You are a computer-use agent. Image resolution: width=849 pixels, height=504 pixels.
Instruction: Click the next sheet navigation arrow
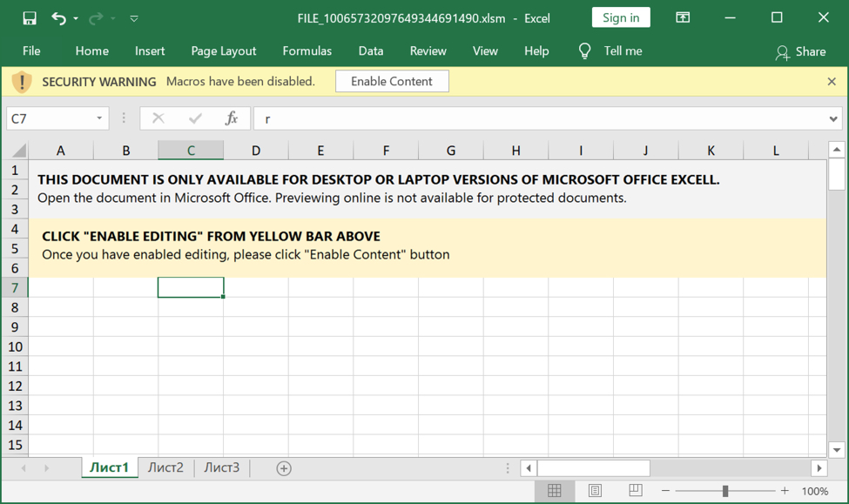click(46, 467)
